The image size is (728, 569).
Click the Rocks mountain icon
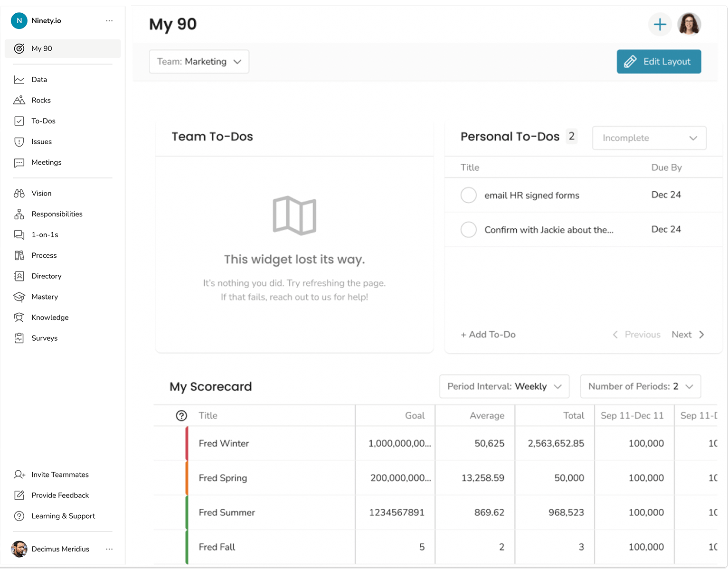pos(19,100)
